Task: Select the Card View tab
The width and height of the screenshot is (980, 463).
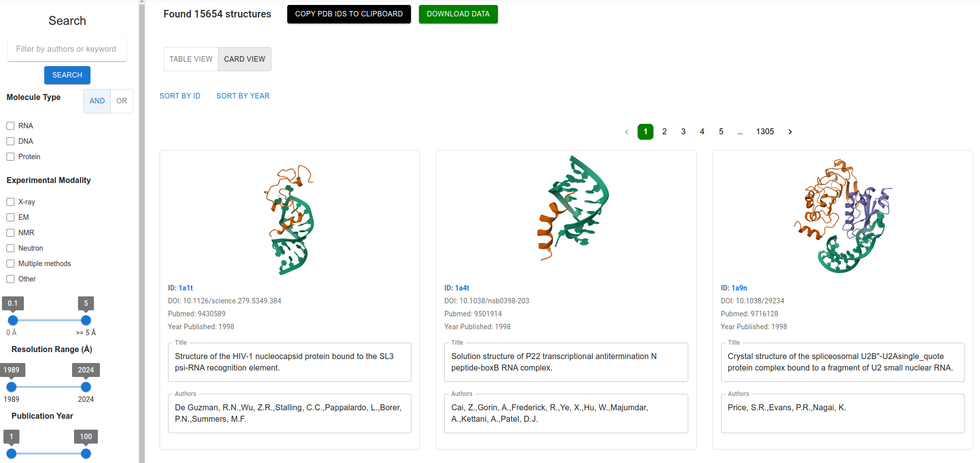Action: click(x=245, y=59)
